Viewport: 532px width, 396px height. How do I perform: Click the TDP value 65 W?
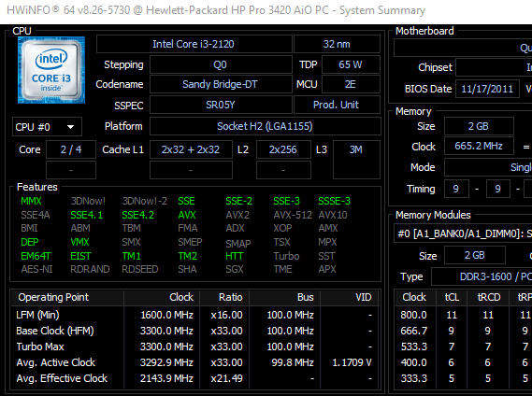pyautogui.click(x=351, y=64)
